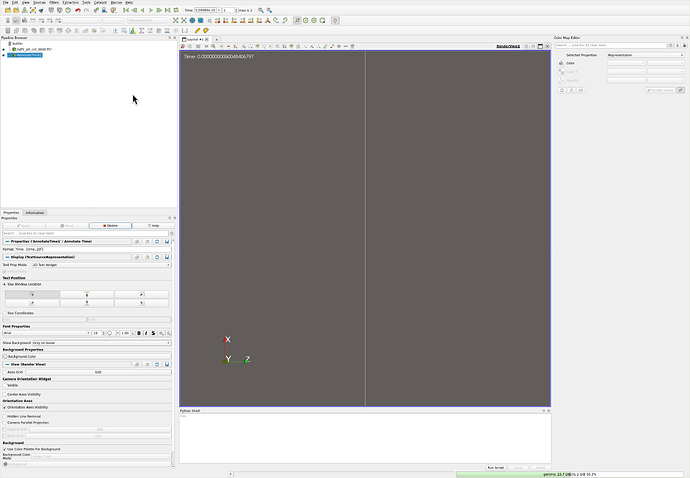The height and width of the screenshot is (478, 690).
Task: Click the Zoom to Box magnifier icon
Action: pyautogui.click(x=209, y=20)
